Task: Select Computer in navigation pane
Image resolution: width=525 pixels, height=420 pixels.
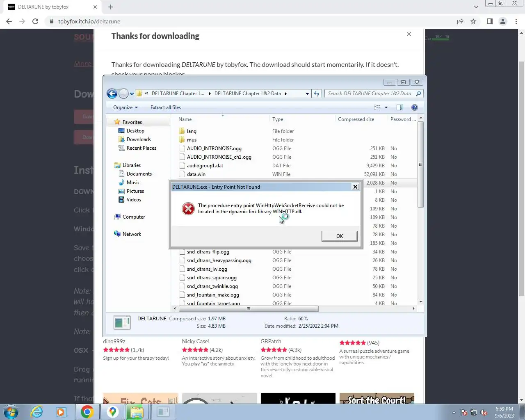Action: (x=133, y=217)
